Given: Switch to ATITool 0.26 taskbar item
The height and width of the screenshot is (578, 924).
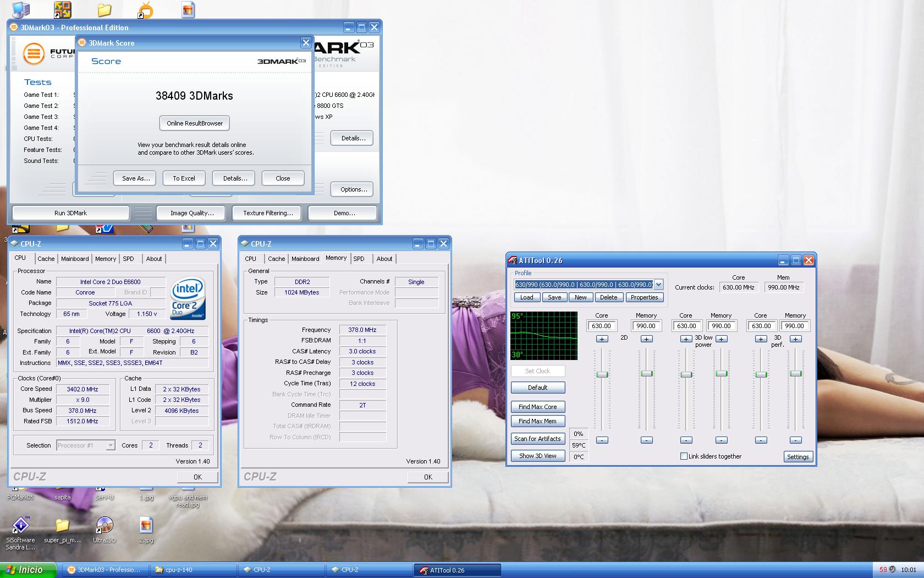Looking at the screenshot, I should (x=458, y=570).
